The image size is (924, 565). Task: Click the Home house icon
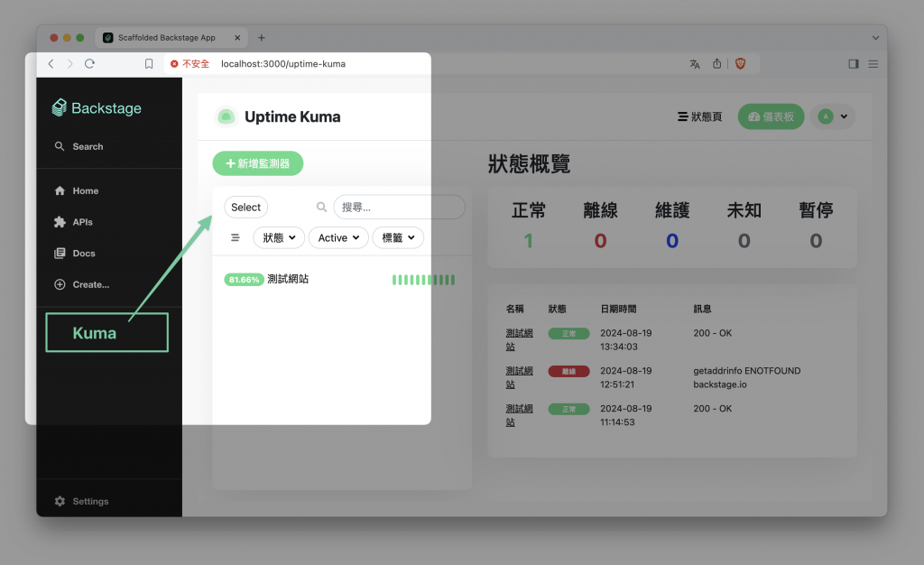[x=60, y=190]
